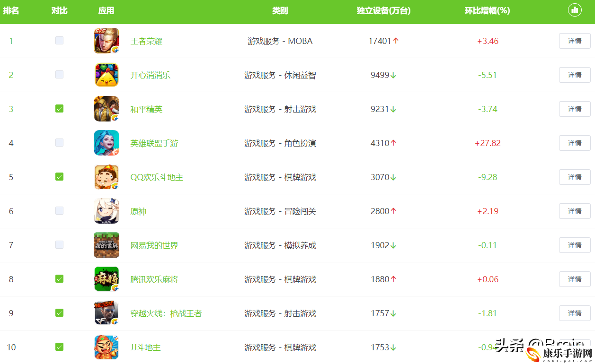Click category cell 游戏服务 - 冒险闯关
595x364 pixels.
[x=280, y=211]
